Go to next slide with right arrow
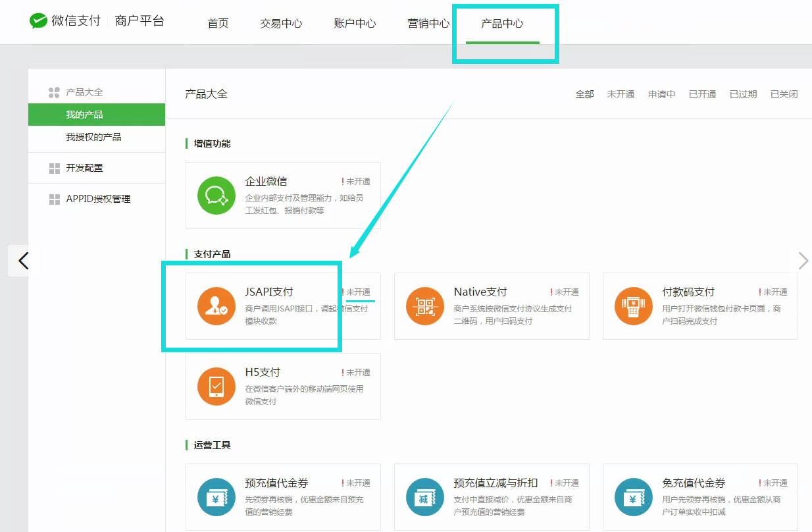Screen dimensions: 812x532 click(x=802, y=261)
